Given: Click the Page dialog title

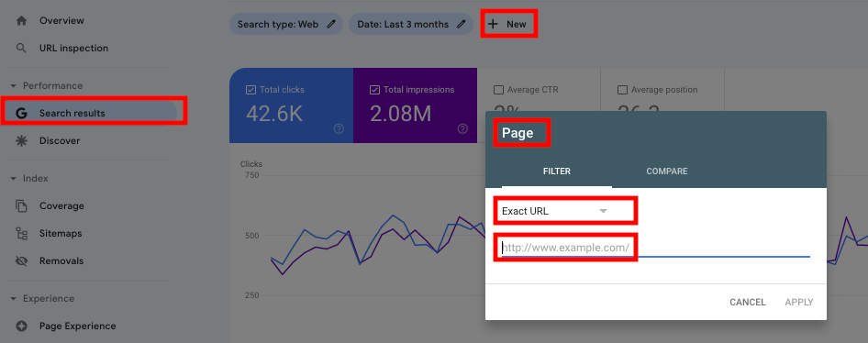Looking at the screenshot, I should pos(517,133).
